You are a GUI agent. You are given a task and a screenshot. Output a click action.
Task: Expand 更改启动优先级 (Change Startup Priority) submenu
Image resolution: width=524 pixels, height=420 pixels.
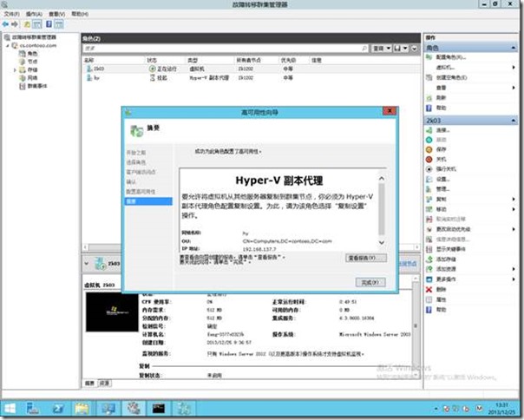click(x=514, y=229)
